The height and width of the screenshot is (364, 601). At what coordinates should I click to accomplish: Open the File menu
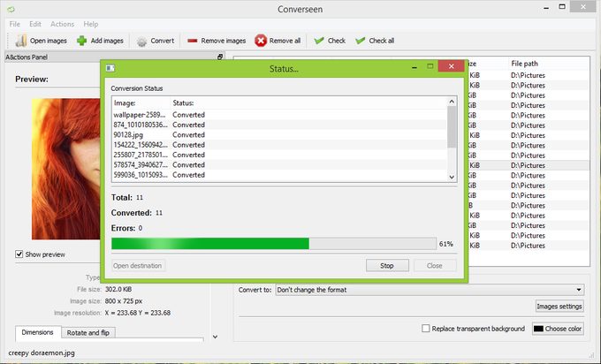(x=14, y=24)
